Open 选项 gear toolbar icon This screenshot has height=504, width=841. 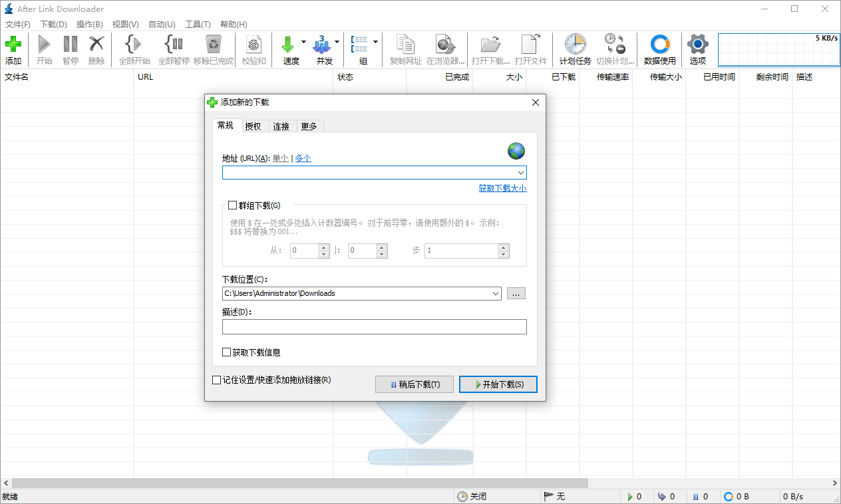coord(697,45)
